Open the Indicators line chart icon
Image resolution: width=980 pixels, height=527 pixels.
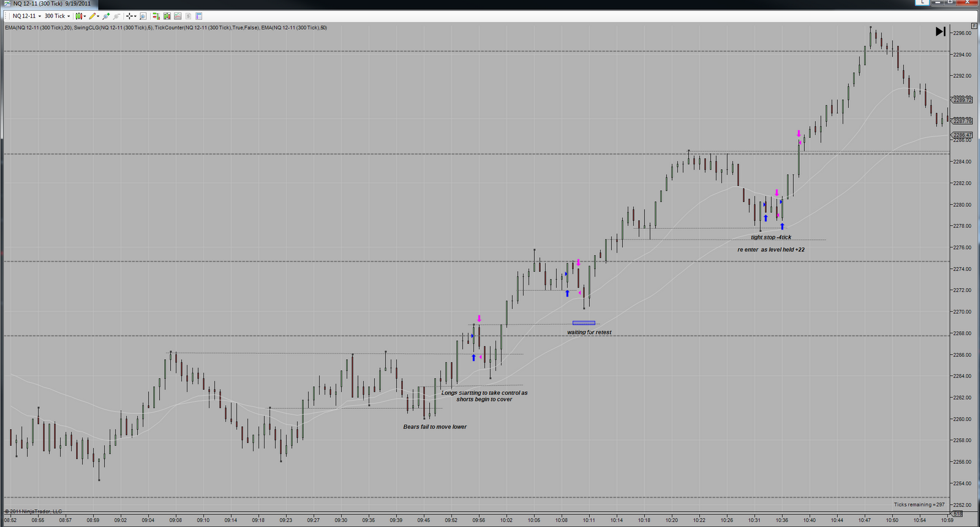coord(178,16)
